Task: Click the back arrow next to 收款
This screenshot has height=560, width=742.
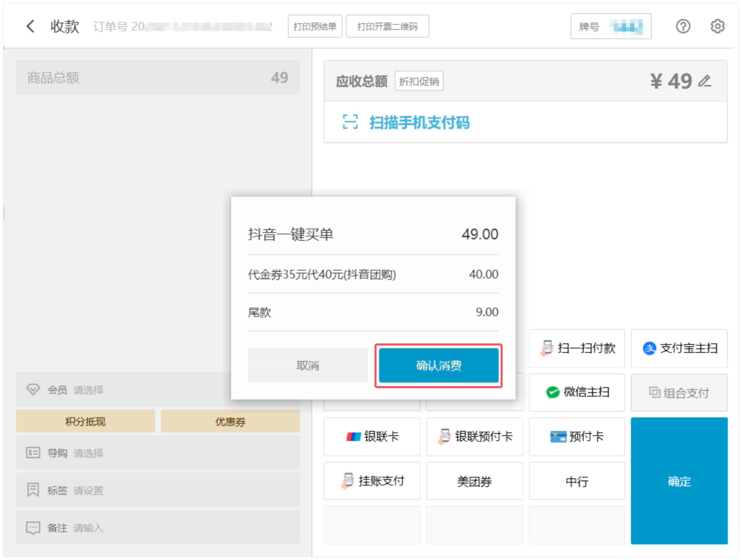Action: click(30, 26)
